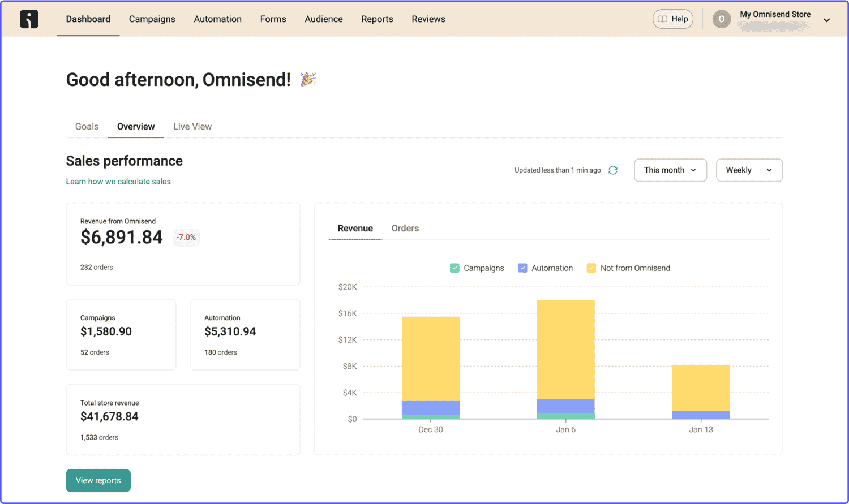Click the Jan 6 axis label
Image resolution: width=849 pixels, height=504 pixels.
566,430
